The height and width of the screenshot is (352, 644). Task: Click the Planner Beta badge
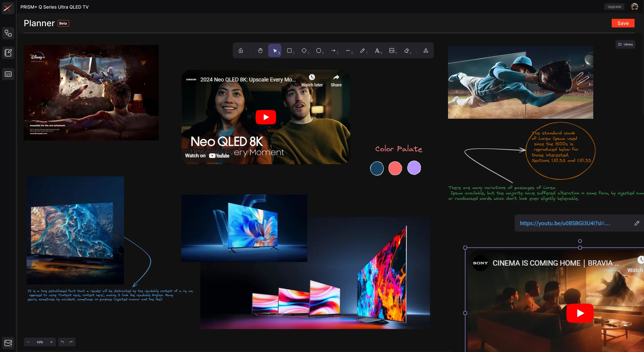63,23
